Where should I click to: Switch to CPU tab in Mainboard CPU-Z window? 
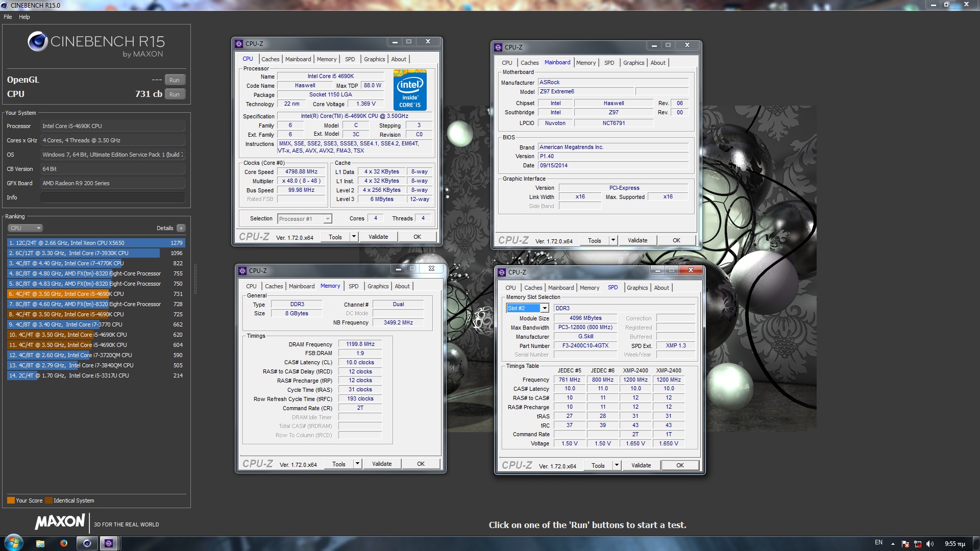pyautogui.click(x=507, y=63)
